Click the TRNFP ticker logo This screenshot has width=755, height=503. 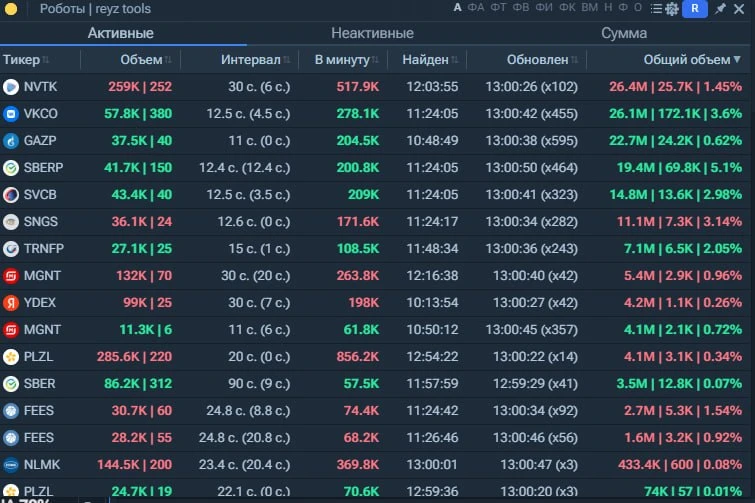click(x=11, y=248)
